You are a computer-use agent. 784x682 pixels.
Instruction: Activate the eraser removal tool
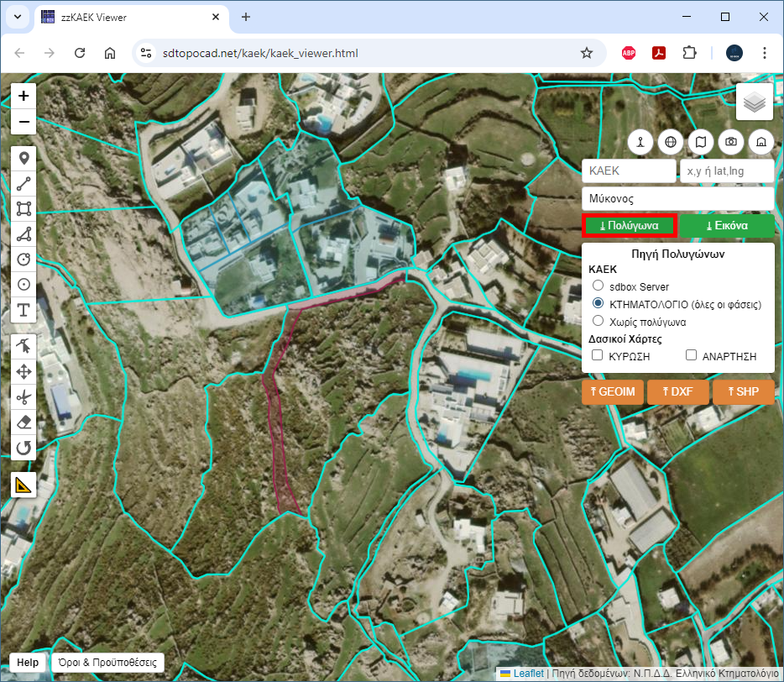pyautogui.click(x=24, y=422)
